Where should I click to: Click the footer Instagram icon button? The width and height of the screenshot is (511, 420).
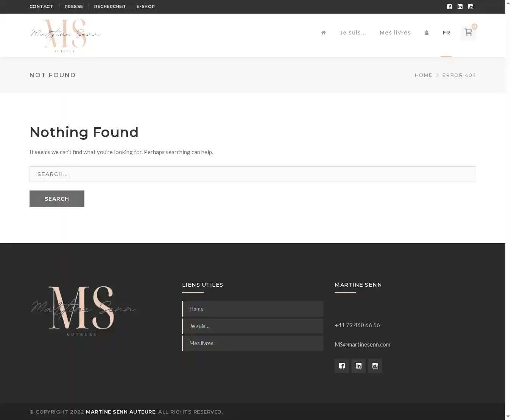point(375,366)
